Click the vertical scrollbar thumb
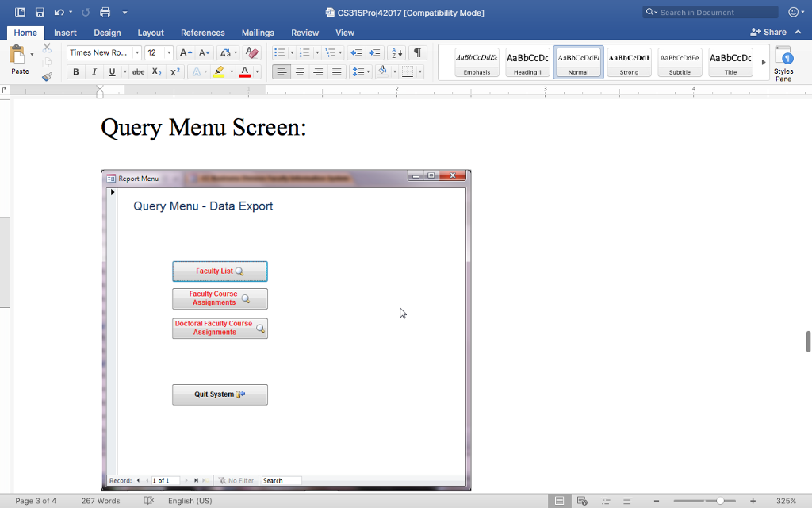 [x=808, y=341]
